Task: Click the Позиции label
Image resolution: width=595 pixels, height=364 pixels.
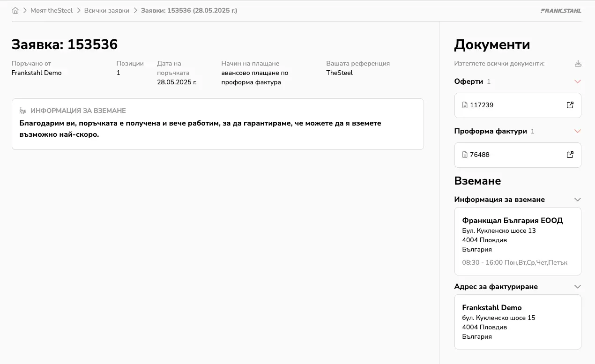Action: click(x=130, y=64)
